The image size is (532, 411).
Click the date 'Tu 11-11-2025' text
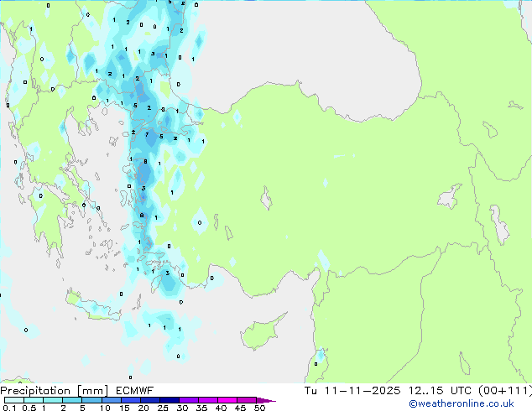352,391
